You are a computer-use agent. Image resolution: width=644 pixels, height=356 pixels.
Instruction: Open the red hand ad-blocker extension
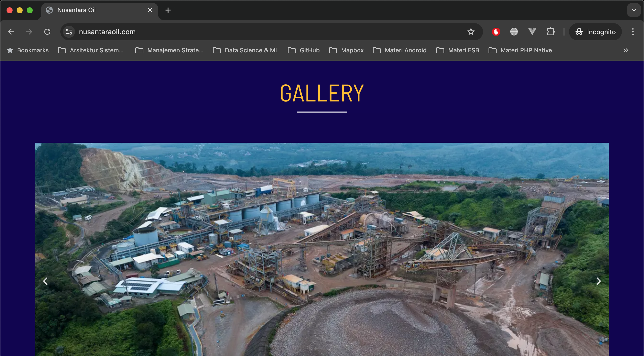pyautogui.click(x=496, y=32)
